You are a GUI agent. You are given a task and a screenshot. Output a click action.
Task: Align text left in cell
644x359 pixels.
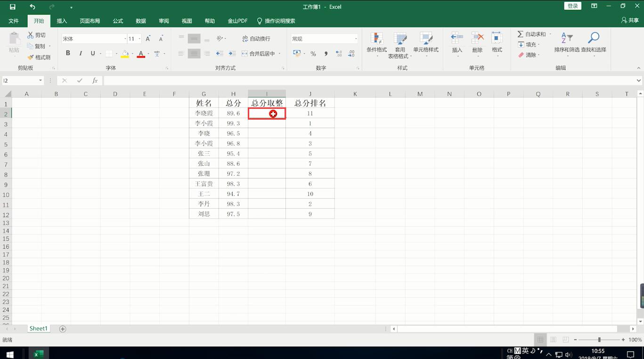(181, 54)
